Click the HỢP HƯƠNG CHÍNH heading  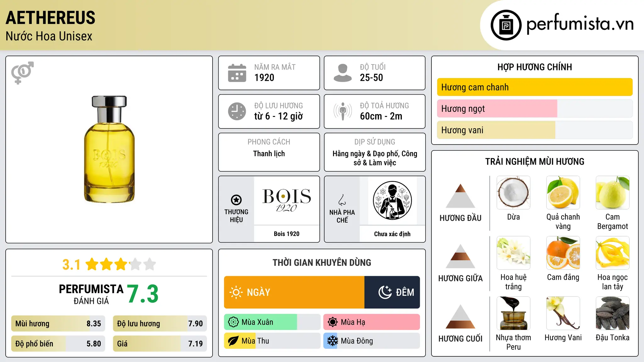coord(535,67)
